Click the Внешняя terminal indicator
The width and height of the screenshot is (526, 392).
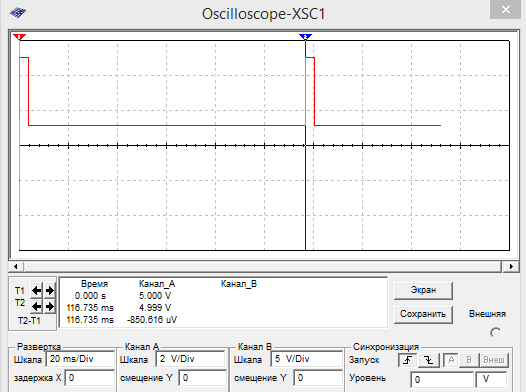[495, 333]
